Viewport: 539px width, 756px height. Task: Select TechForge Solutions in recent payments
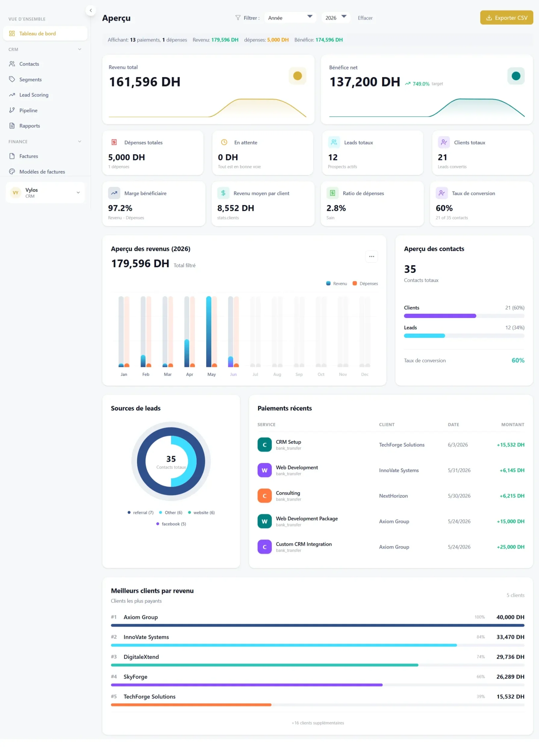tap(402, 445)
